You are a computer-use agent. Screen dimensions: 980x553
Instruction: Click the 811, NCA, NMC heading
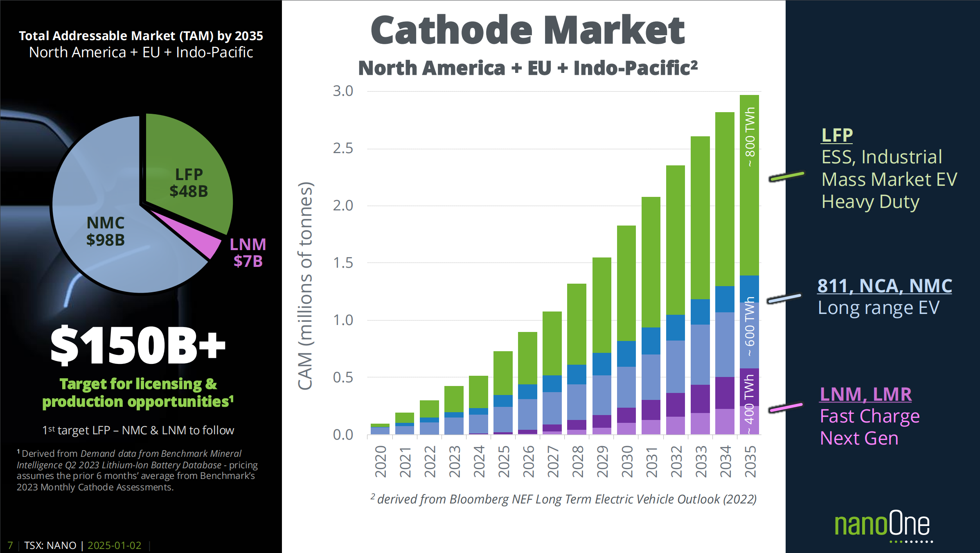pos(884,286)
